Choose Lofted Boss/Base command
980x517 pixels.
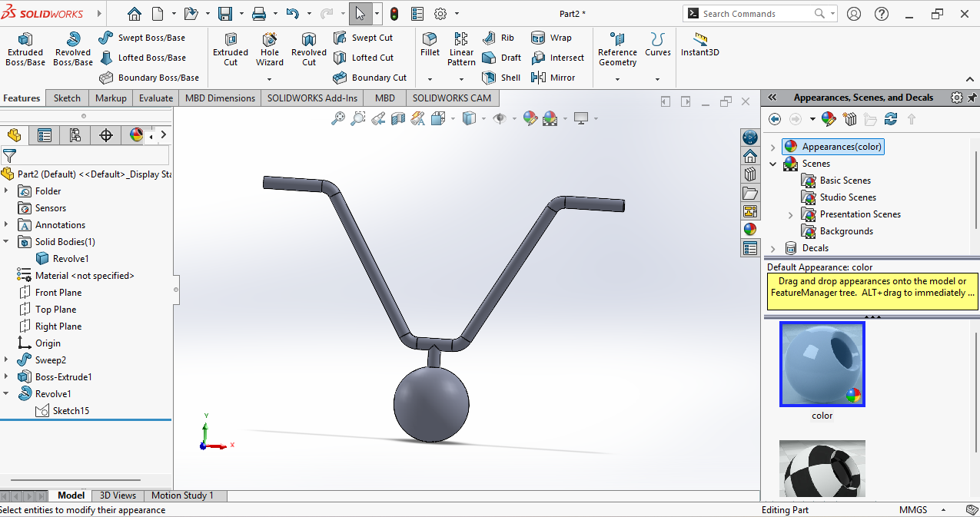142,58
